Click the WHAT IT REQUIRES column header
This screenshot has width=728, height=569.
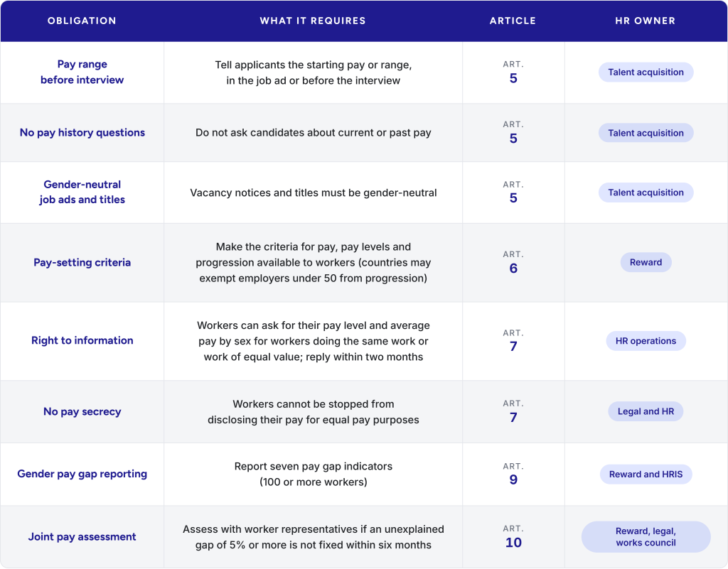click(313, 21)
